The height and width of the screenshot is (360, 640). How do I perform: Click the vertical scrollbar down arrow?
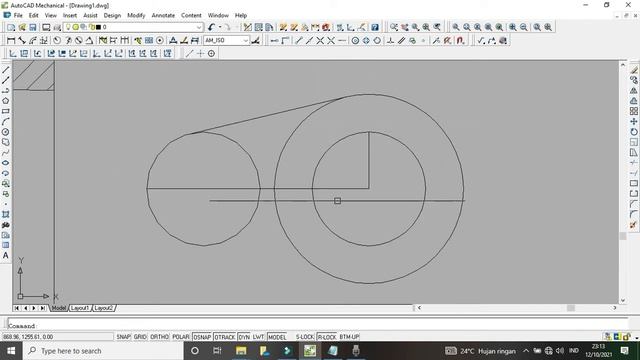click(x=623, y=300)
